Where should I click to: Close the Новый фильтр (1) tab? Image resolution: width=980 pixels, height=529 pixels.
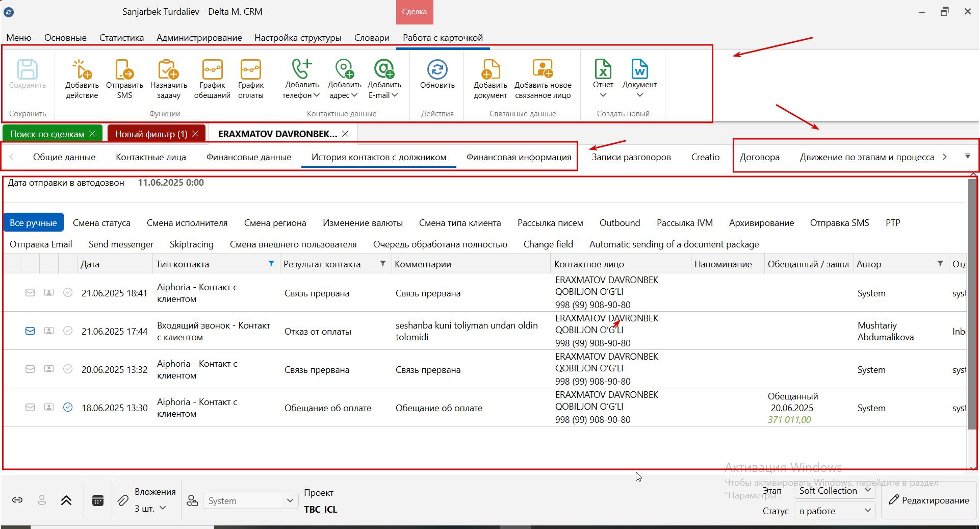click(196, 134)
